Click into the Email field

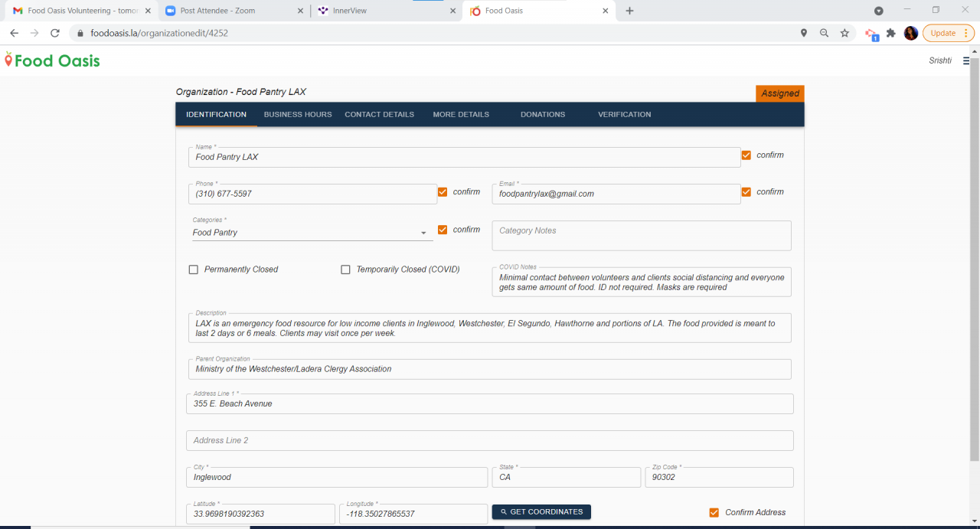point(616,194)
